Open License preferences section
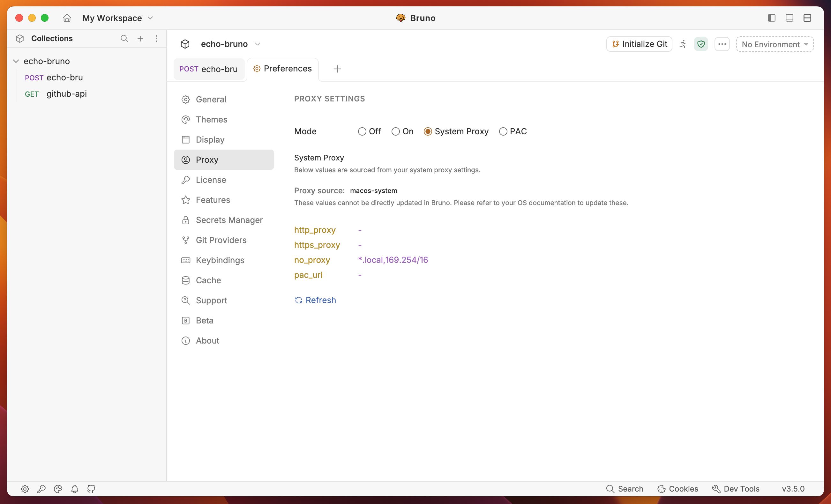This screenshot has width=831, height=504. tap(224, 180)
